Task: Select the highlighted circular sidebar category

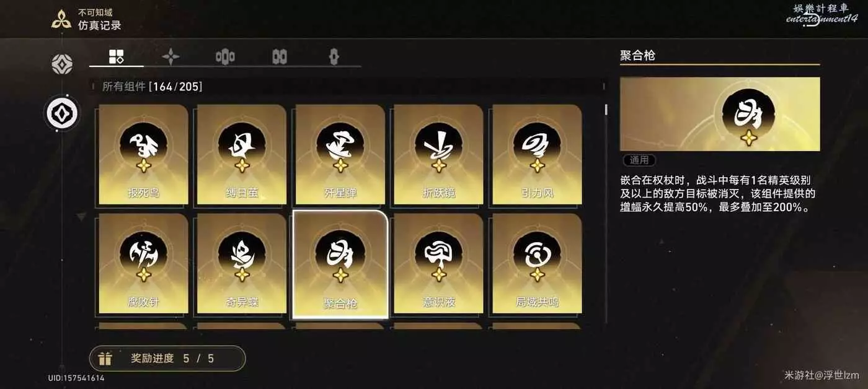Action: click(x=62, y=114)
